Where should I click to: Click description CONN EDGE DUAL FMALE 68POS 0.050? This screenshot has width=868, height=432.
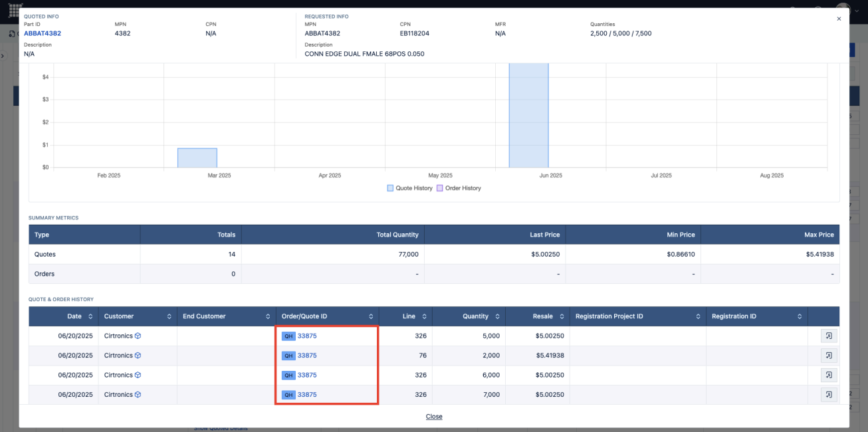[364, 54]
